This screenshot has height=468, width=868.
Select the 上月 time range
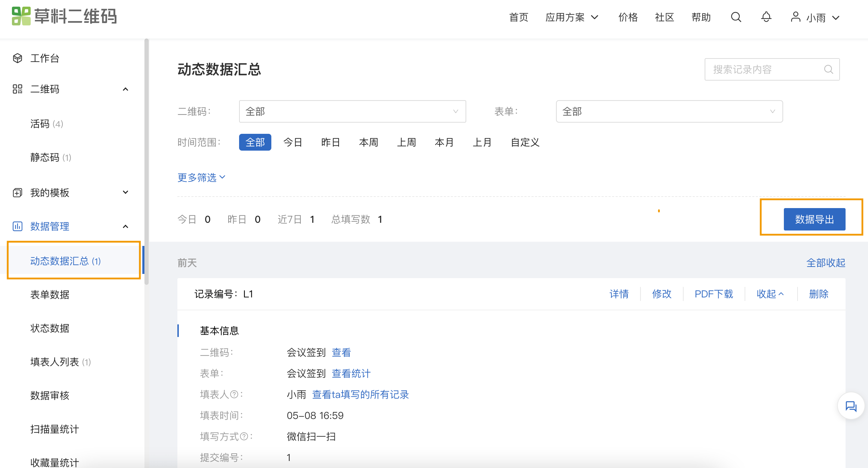(482, 142)
